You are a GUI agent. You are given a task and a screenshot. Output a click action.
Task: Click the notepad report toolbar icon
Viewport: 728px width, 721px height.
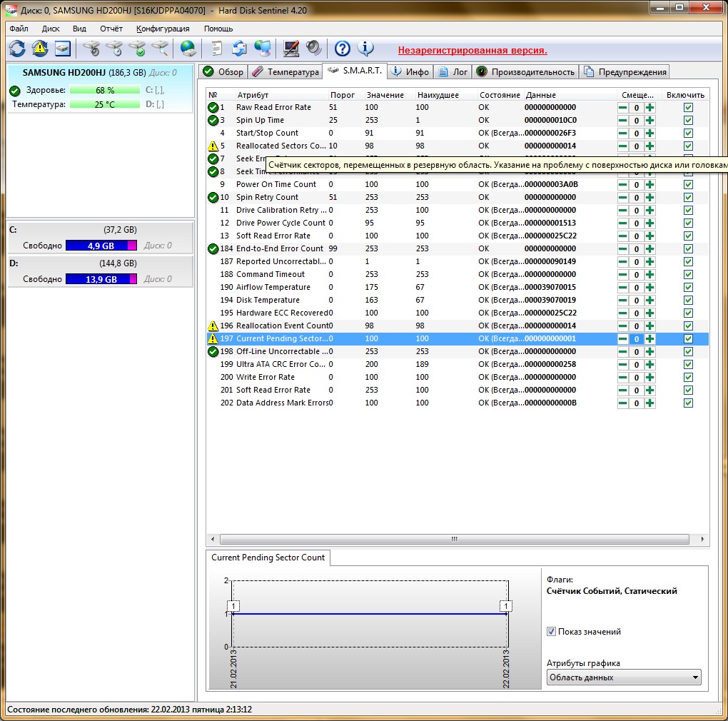[x=216, y=49]
